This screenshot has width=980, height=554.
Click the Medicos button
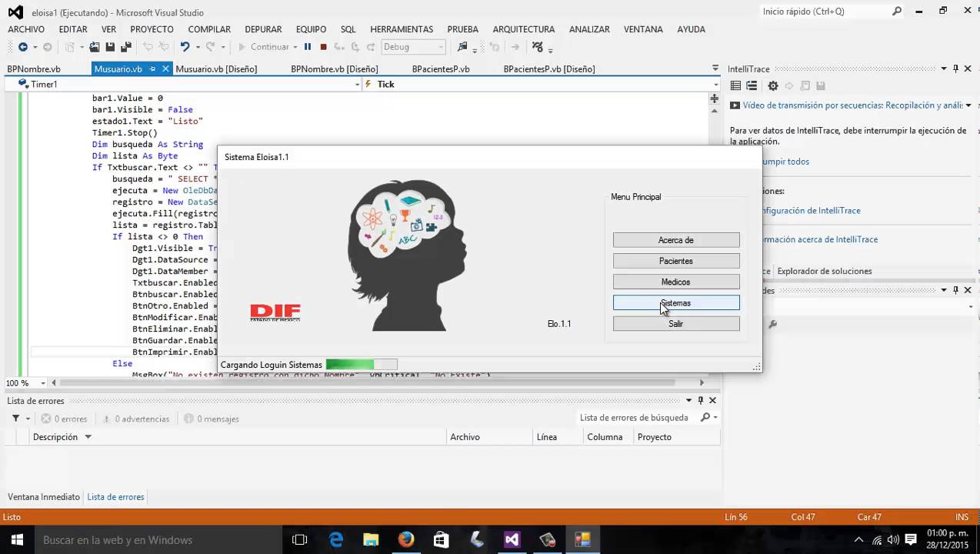point(676,282)
